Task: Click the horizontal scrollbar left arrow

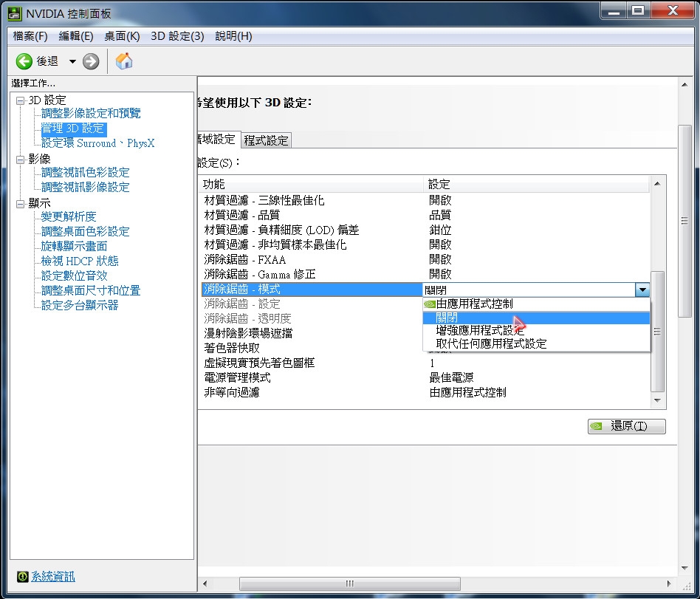Action: click(x=205, y=583)
